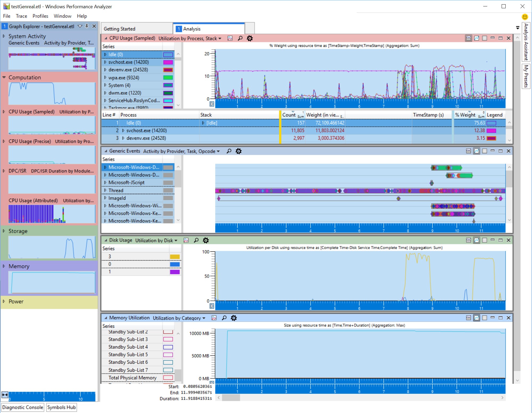Open the Symbols Hub

tap(61, 407)
